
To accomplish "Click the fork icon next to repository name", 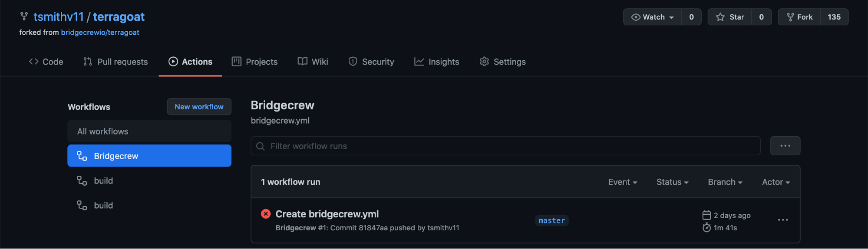I will pyautogui.click(x=24, y=16).
